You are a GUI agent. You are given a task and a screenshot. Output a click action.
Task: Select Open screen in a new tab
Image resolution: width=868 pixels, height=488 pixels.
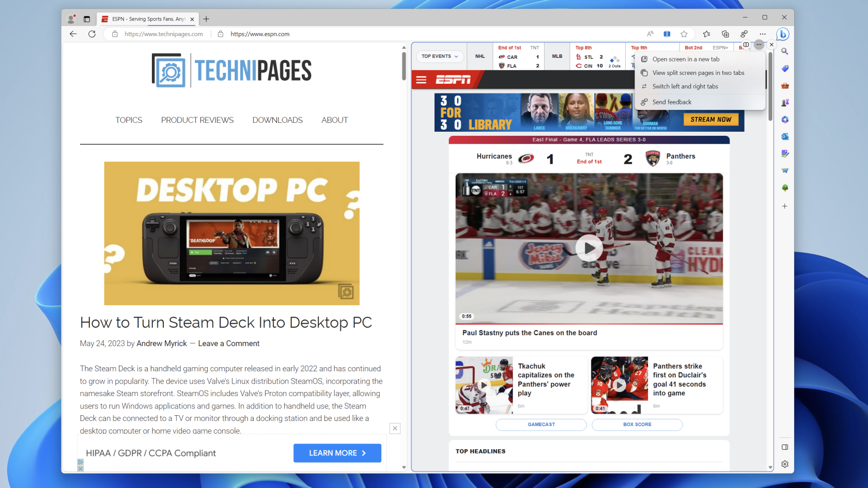tap(700, 59)
